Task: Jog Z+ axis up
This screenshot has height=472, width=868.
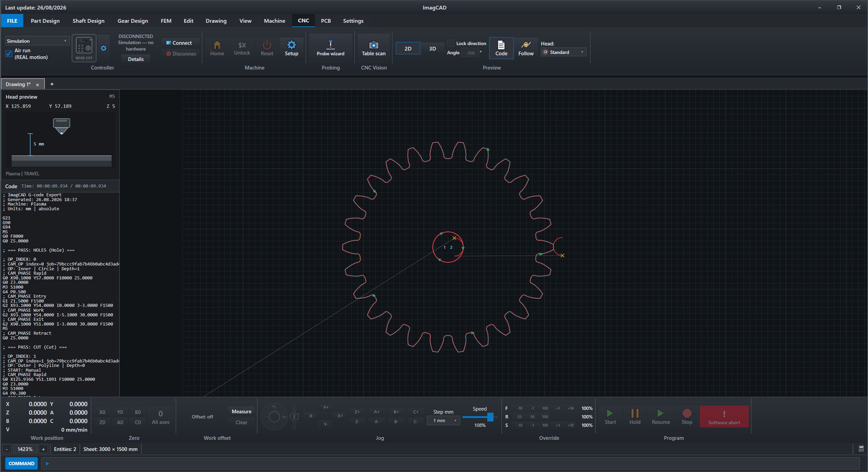Action: tap(357, 412)
